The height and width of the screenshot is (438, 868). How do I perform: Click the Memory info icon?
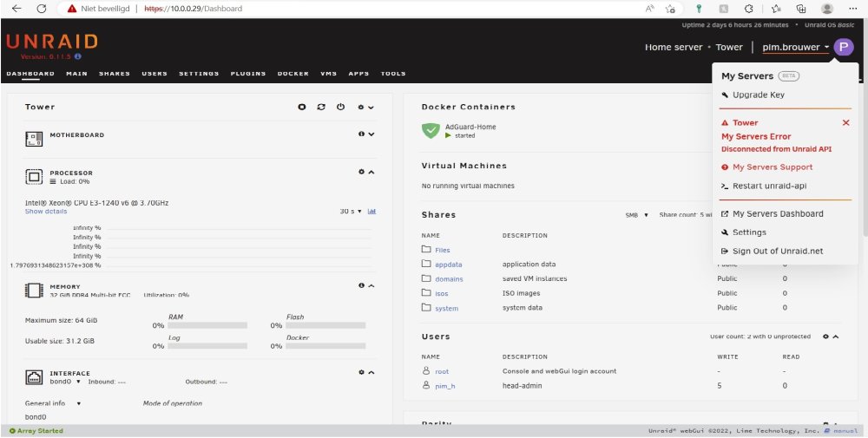tap(361, 285)
